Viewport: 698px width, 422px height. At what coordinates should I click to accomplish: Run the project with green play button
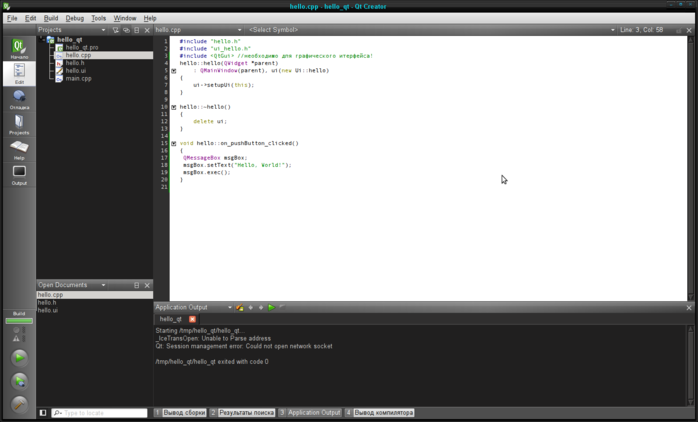click(x=19, y=357)
